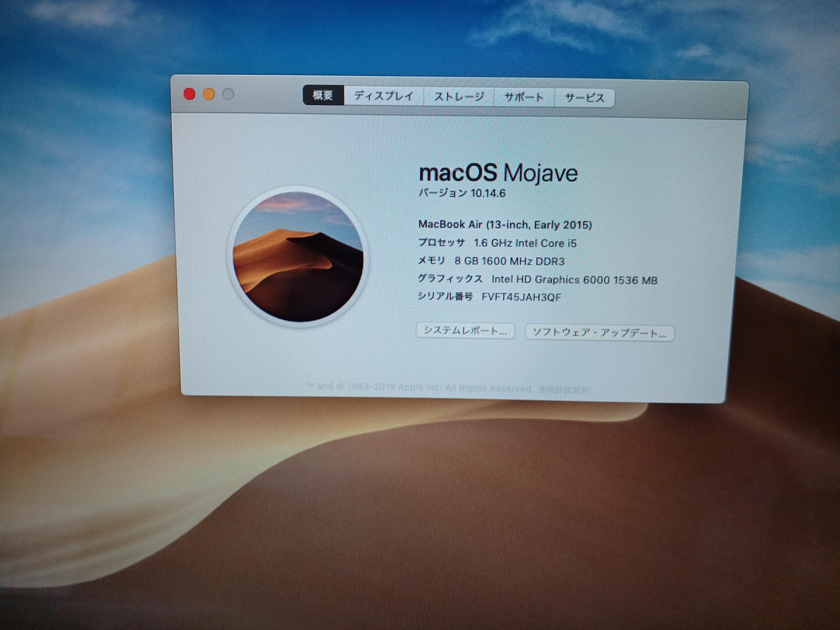Open the 使用許諾契約 license link
Screen dimensions: 840x630
click(564, 389)
